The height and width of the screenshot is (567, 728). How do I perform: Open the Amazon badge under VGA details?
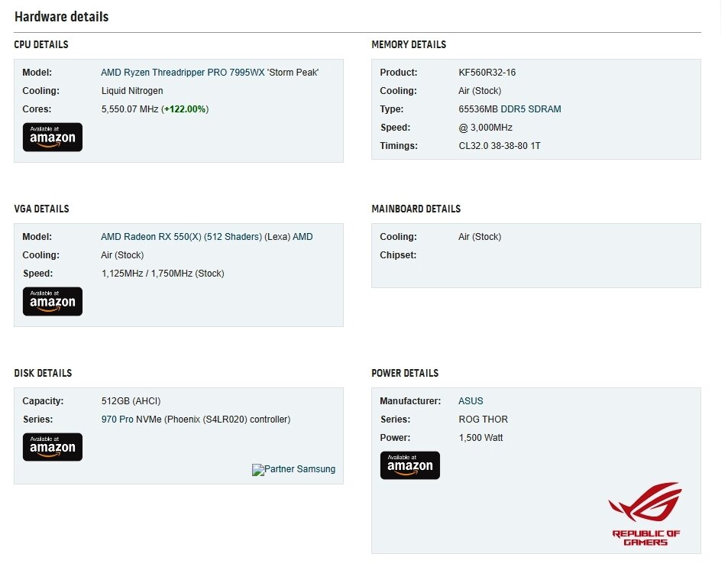(53, 301)
